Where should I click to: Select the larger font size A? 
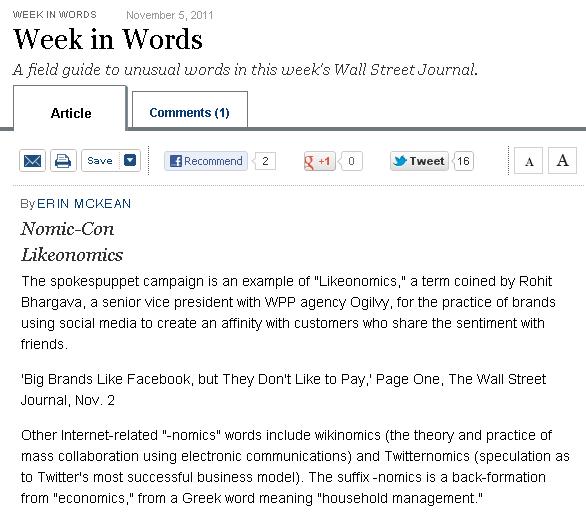pos(562,160)
